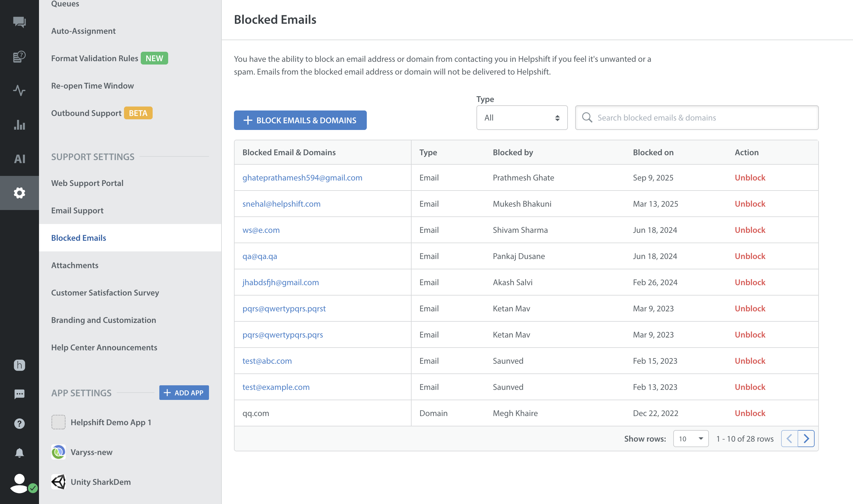Open the AI section in left rail
The width and height of the screenshot is (853, 504).
(19, 159)
